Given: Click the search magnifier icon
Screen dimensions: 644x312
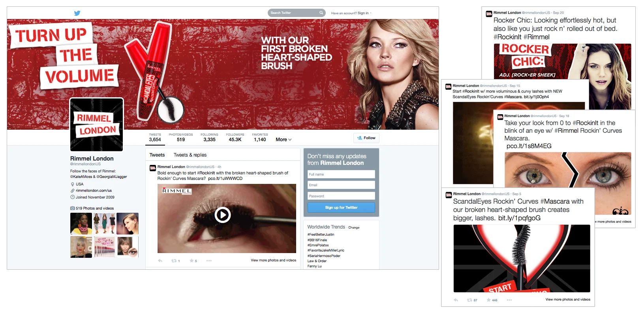Looking at the screenshot, I should point(321,13).
